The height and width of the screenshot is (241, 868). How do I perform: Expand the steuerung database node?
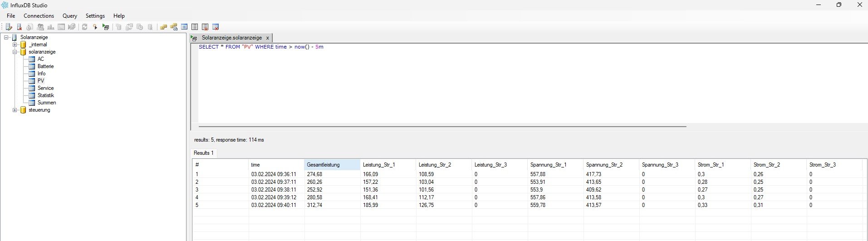pos(15,110)
